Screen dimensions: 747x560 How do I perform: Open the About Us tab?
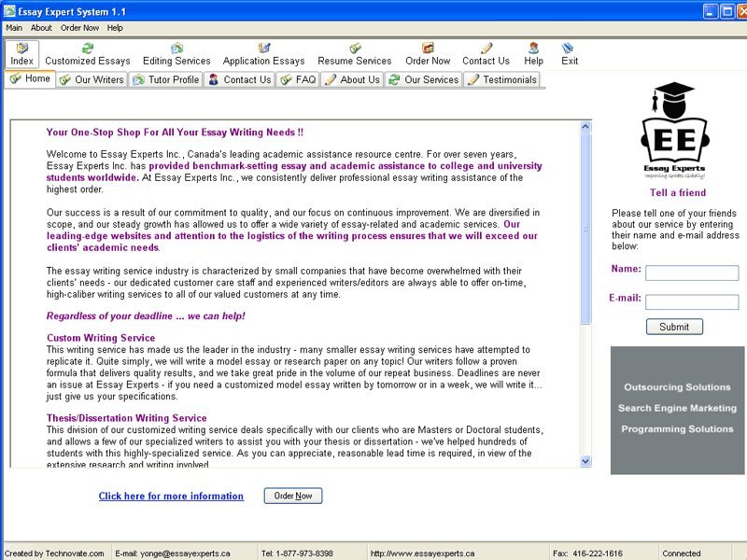click(353, 79)
